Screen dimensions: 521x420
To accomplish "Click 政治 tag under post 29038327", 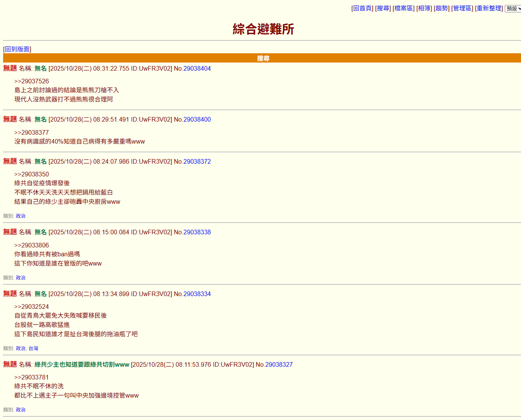I will tap(20, 410).
